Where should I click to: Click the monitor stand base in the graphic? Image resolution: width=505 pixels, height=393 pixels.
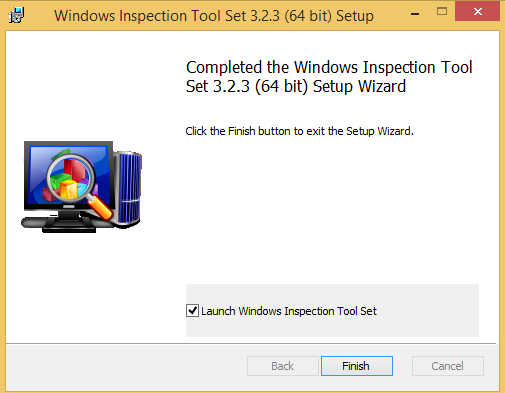point(68,225)
